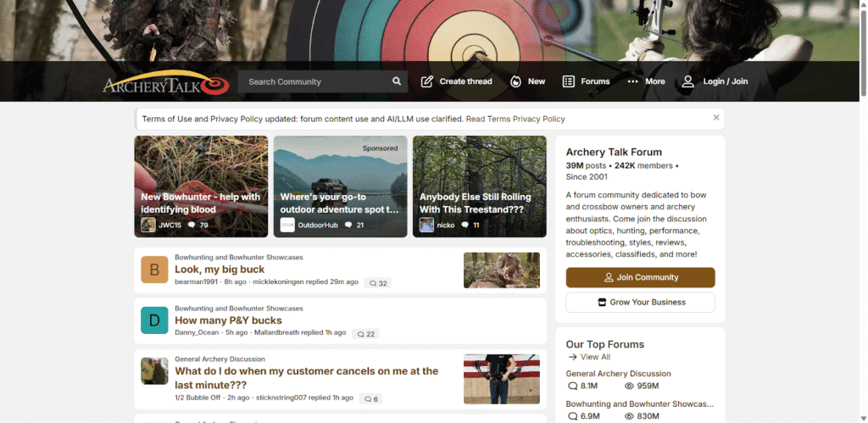Click the 6 replies count badge
This screenshot has width=868, height=423.
click(x=371, y=398)
